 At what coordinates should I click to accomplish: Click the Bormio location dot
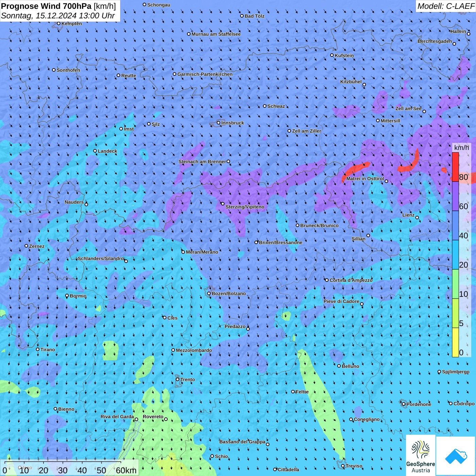click(67, 296)
